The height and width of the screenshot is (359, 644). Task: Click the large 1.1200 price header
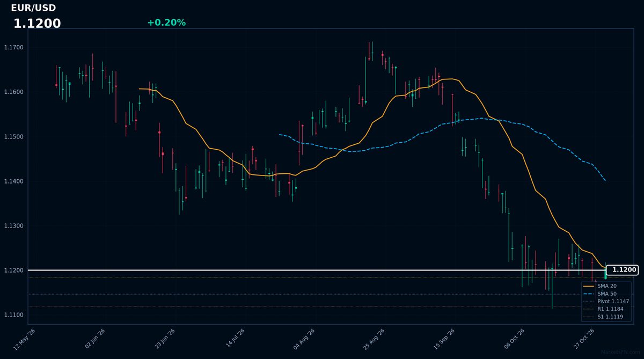point(37,24)
